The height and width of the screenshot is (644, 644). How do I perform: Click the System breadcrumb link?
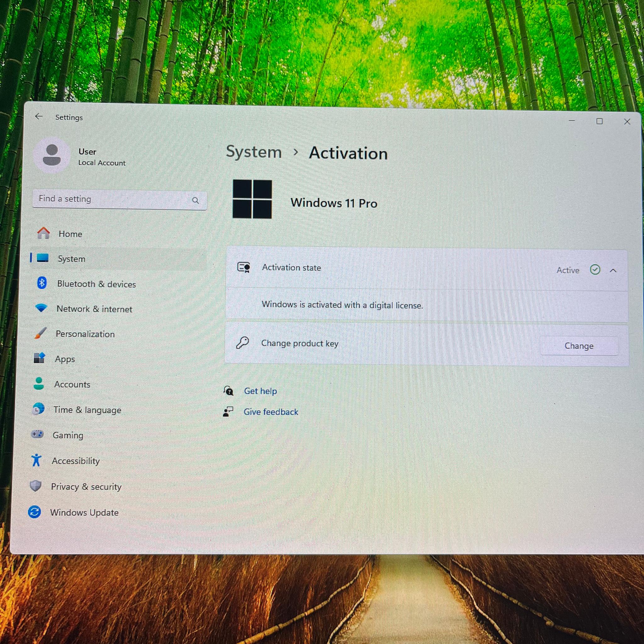coord(254,152)
